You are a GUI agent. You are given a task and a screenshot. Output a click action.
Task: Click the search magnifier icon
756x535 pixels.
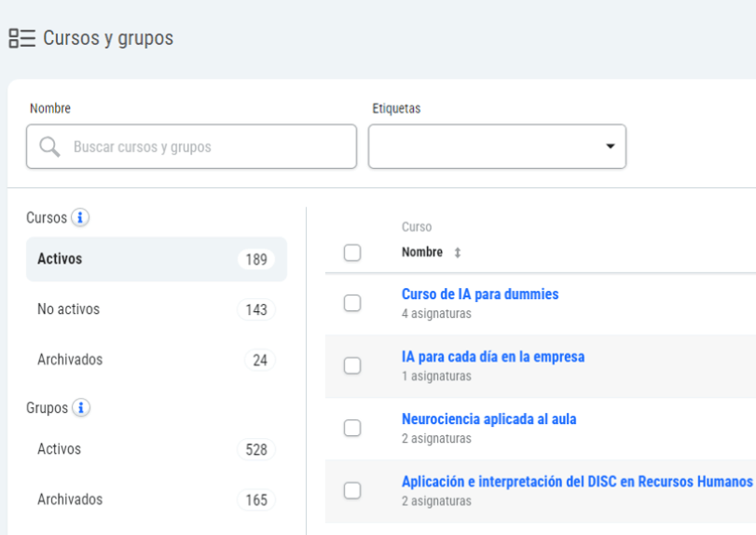click(50, 147)
